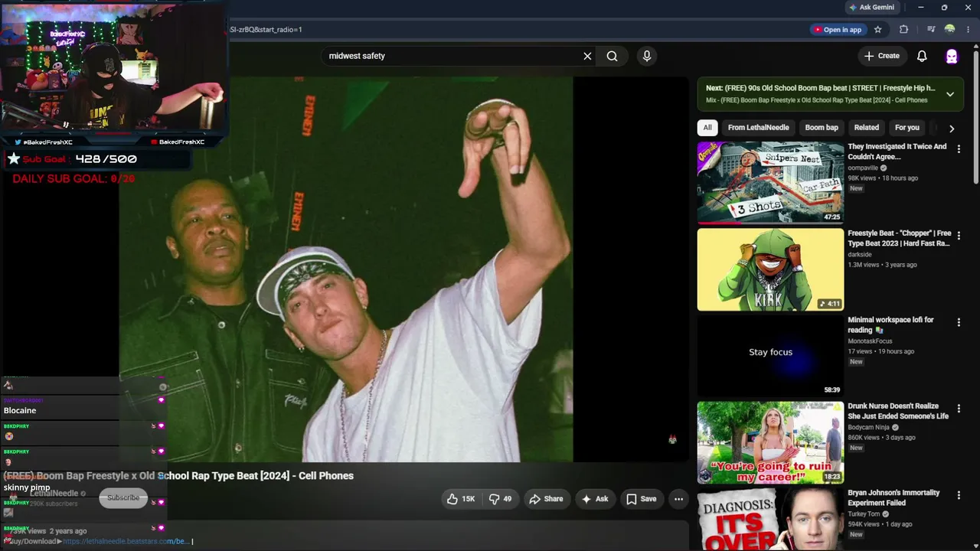Start voice search with the microphone icon
This screenshot has height=551, width=980.
click(647, 56)
